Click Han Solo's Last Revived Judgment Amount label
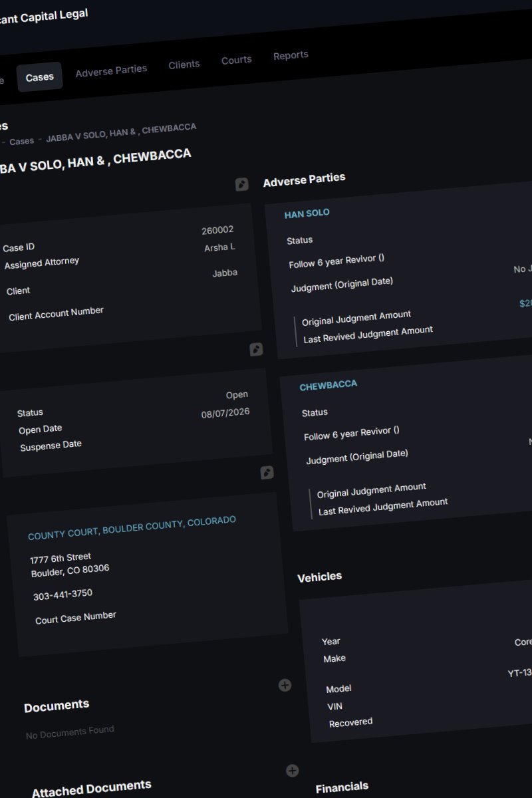532x798 pixels. pos(368,334)
